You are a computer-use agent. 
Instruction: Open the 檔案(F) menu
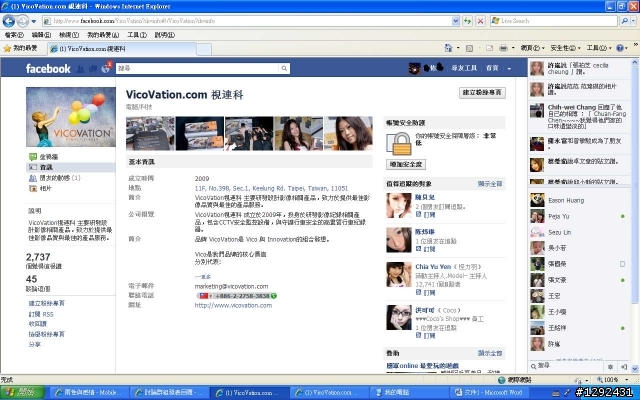pyautogui.click(x=14, y=35)
